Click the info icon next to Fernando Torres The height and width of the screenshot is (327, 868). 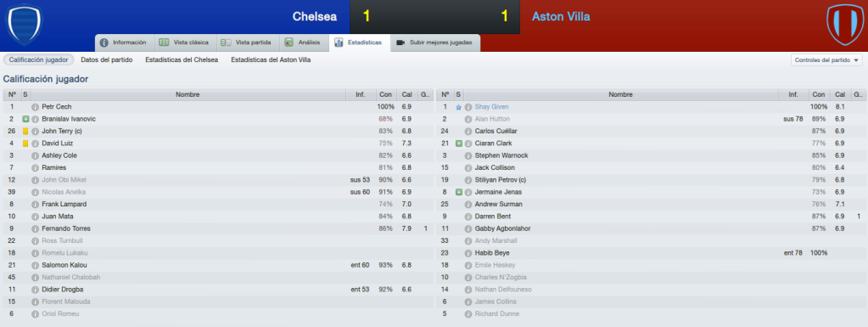click(36, 229)
